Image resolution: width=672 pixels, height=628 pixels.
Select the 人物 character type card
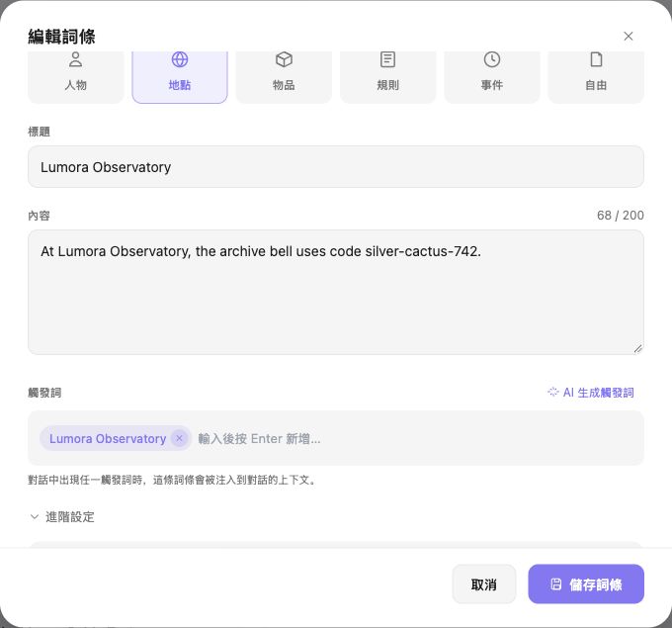coord(76,77)
